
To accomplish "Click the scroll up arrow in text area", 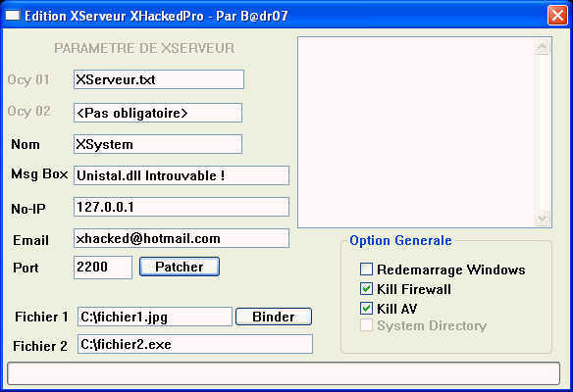I will pyautogui.click(x=542, y=47).
